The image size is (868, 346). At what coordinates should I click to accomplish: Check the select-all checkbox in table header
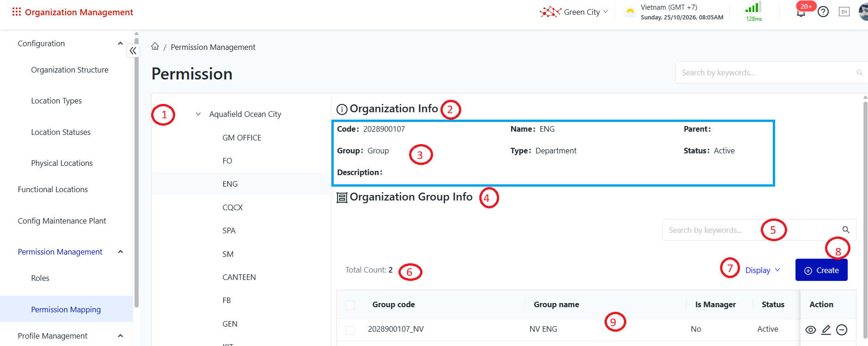(350, 305)
